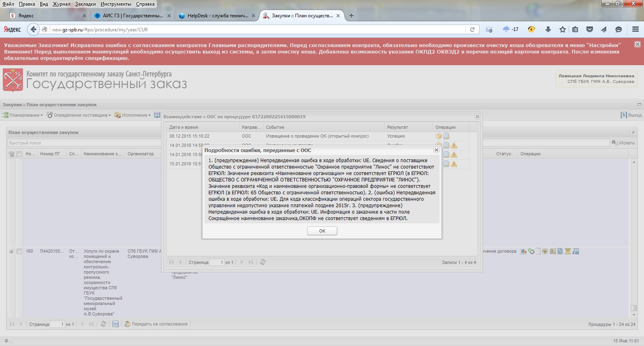
Task: Click the Быстрый поиск input field
Action: [85, 143]
